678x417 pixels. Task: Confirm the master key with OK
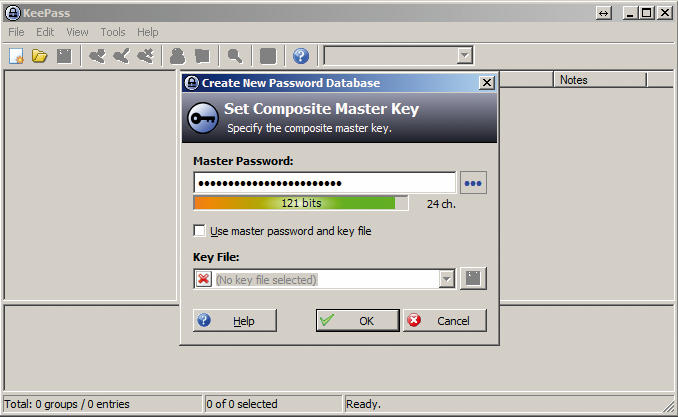click(x=358, y=321)
